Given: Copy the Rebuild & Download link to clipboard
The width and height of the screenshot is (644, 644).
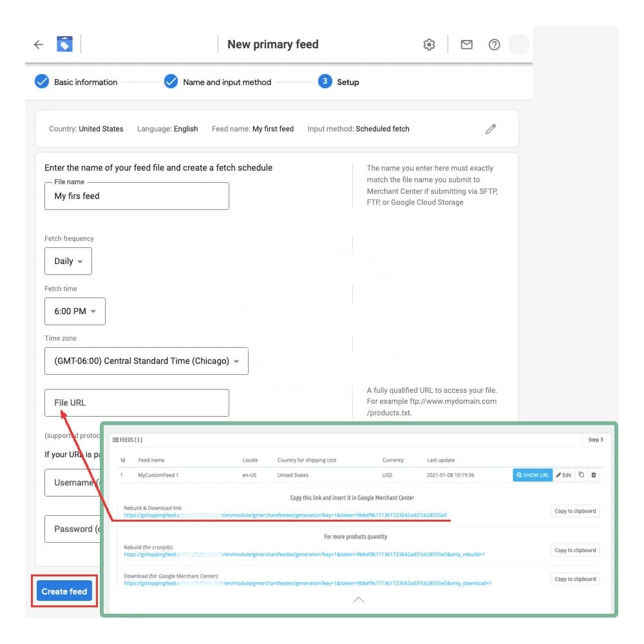Looking at the screenshot, I should click(574, 511).
